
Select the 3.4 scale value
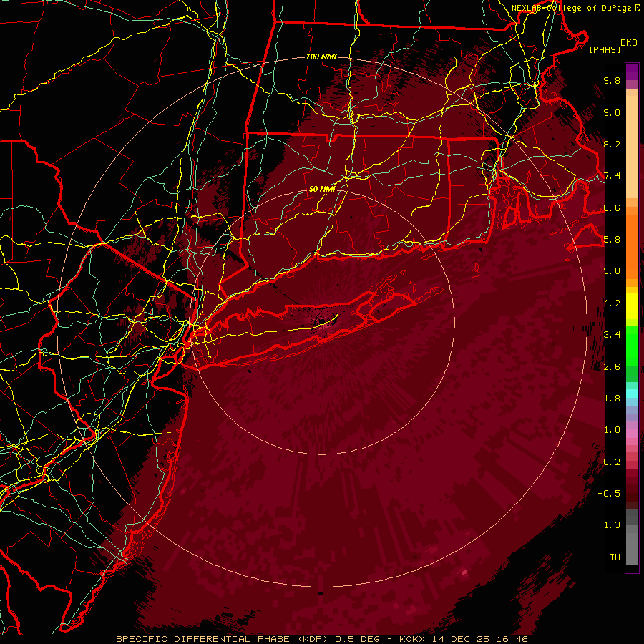coord(612,335)
